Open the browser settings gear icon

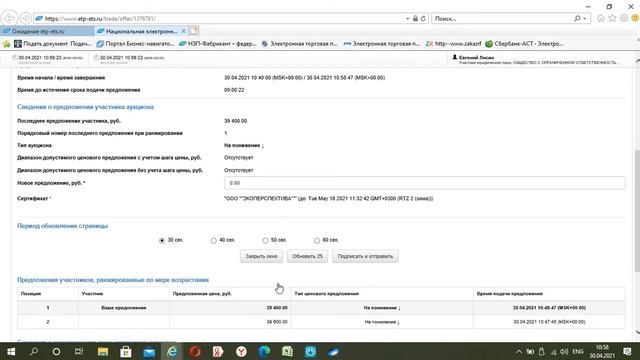coord(624,18)
